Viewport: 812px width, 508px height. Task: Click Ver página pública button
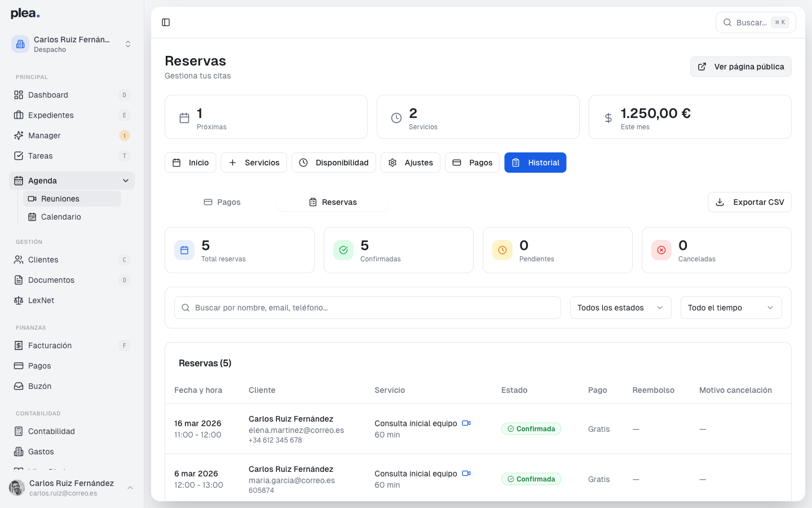[x=741, y=67]
